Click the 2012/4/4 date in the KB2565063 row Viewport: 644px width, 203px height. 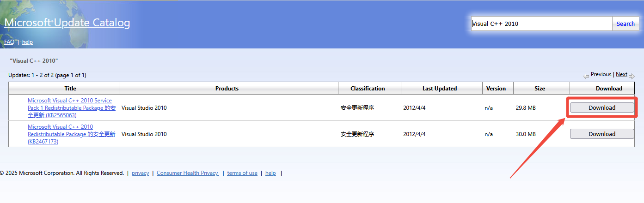click(x=414, y=108)
